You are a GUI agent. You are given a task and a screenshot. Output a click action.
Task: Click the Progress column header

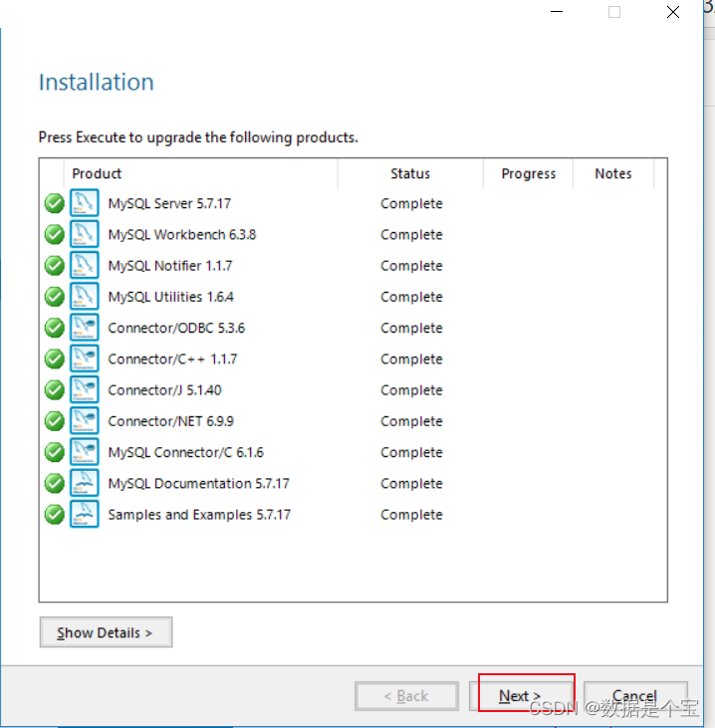[529, 173]
